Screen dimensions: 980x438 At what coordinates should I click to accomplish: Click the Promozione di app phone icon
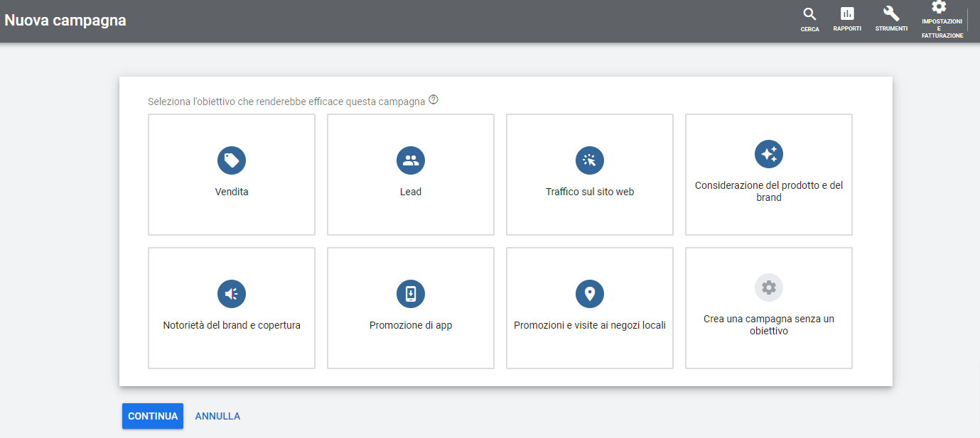coord(411,294)
